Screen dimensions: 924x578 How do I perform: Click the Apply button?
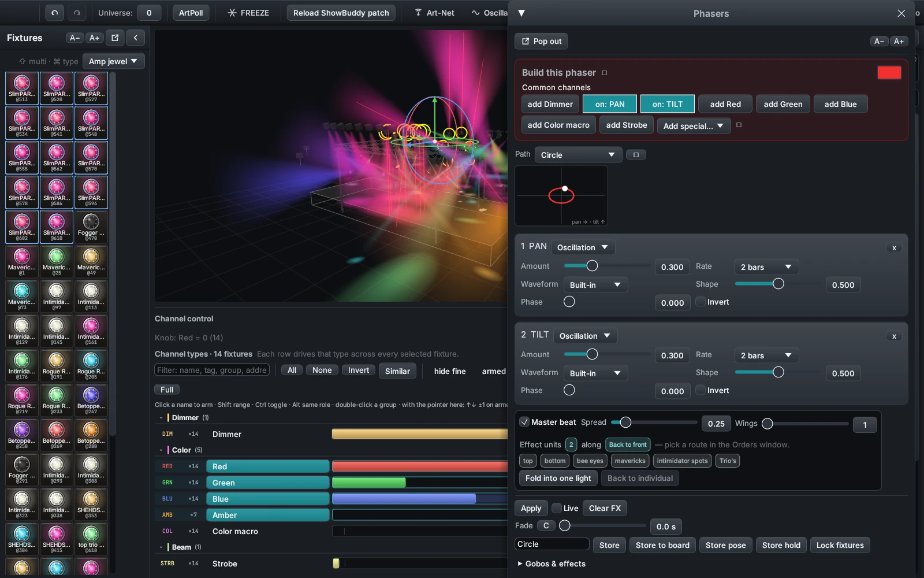[x=531, y=508]
